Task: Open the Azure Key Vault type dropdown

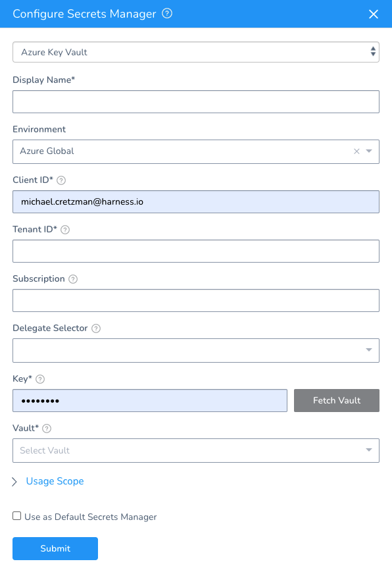Action: click(x=196, y=52)
